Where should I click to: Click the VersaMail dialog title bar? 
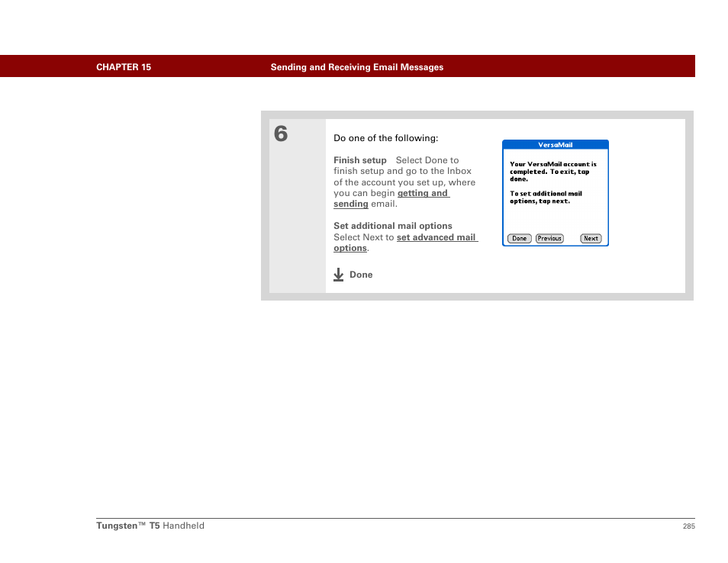(x=556, y=145)
